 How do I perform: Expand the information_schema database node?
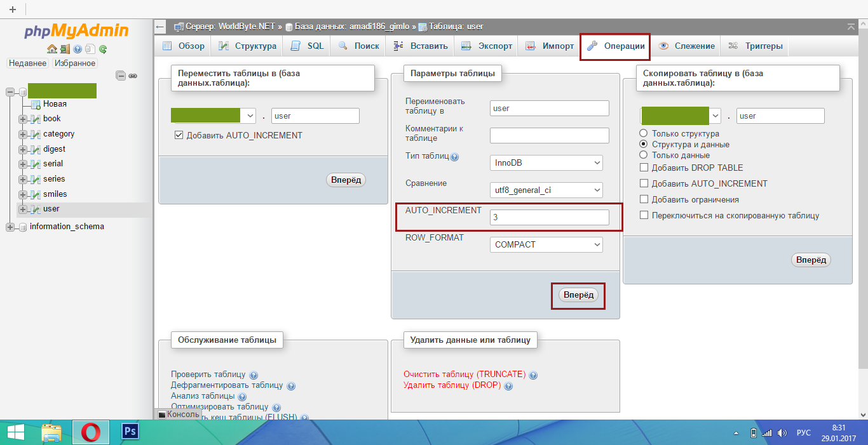(10, 227)
